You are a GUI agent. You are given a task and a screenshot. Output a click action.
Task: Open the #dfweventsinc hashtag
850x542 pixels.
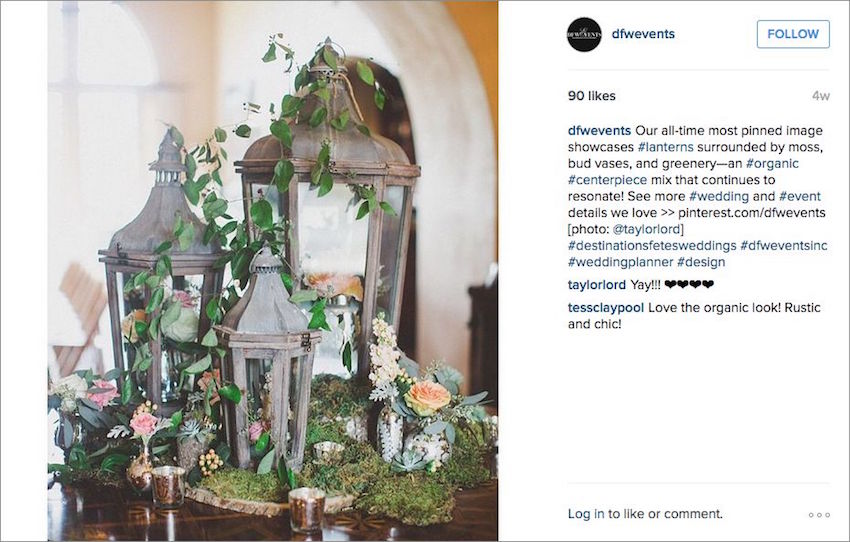[783, 246]
